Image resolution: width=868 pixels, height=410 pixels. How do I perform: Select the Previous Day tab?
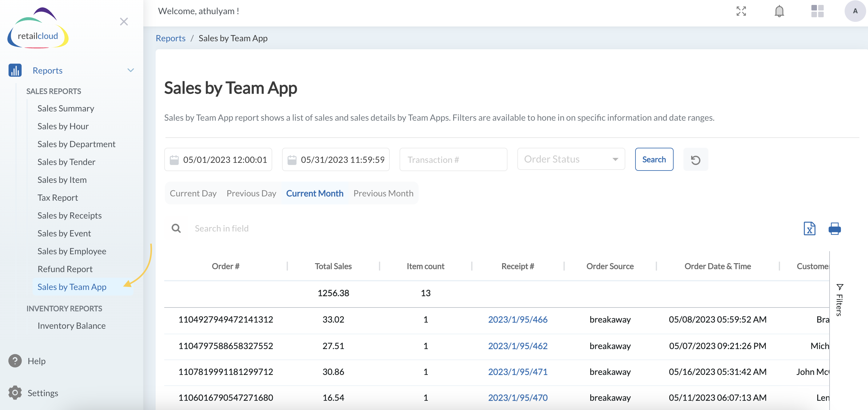point(251,193)
